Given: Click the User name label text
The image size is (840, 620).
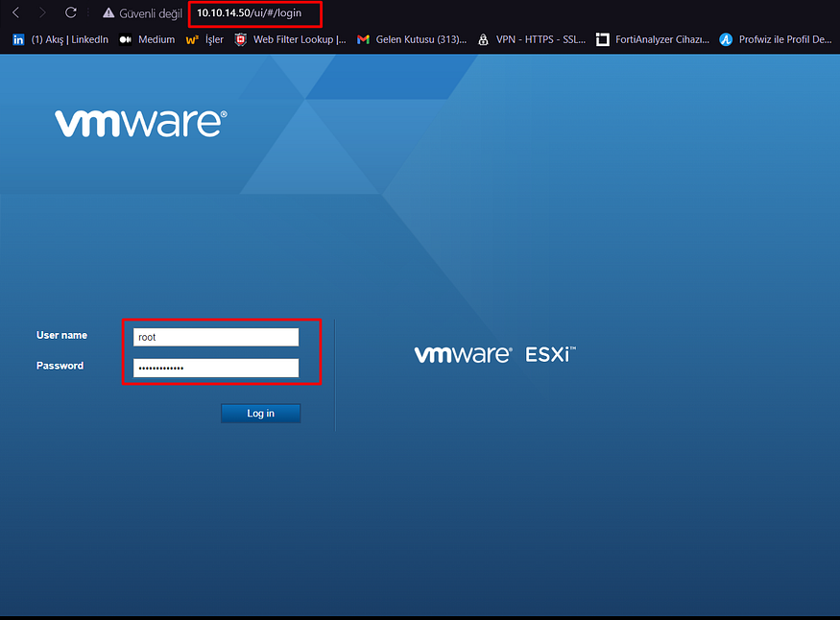Looking at the screenshot, I should [x=61, y=335].
